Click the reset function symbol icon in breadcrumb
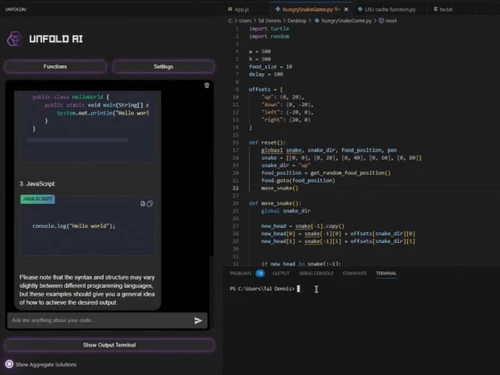 click(x=381, y=21)
